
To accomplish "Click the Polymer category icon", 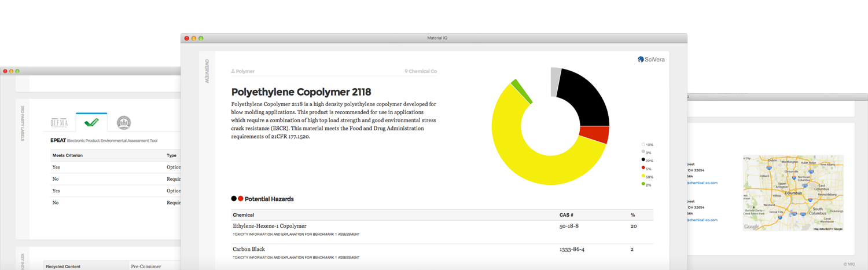I will pyautogui.click(x=233, y=72).
